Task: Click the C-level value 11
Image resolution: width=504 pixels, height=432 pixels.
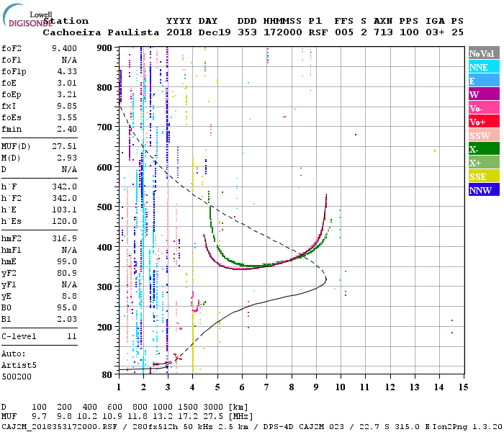Action: click(72, 337)
